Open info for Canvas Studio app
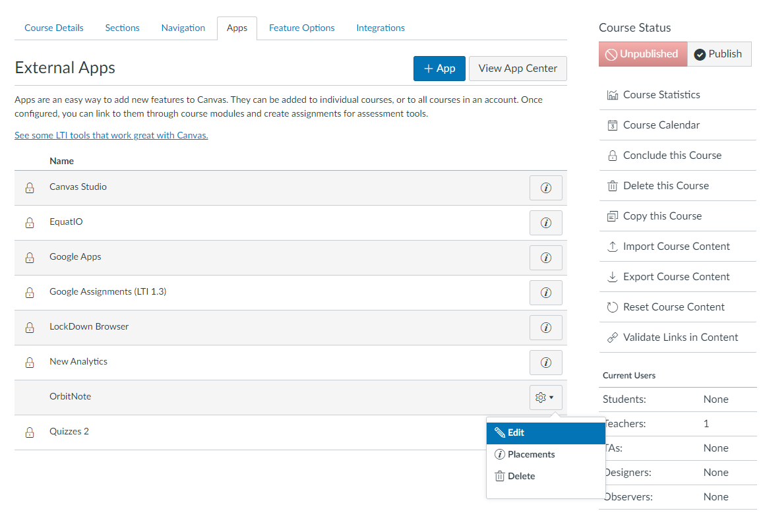Screen dimensions: 763x532 (545, 188)
